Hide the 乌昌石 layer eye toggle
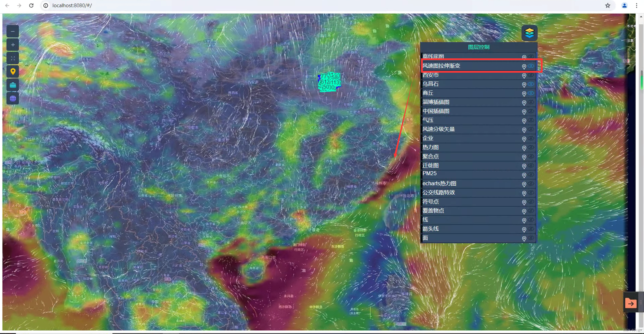This screenshot has width=644, height=334. tap(531, 84)
